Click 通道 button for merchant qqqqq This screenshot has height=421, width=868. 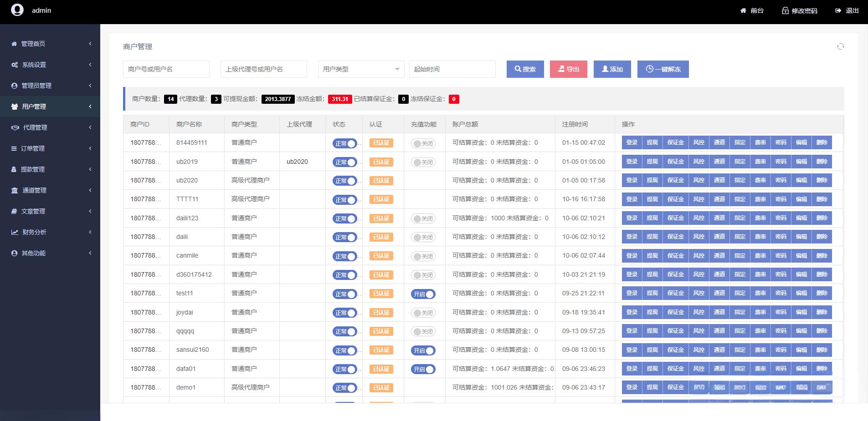click(719, 331)
